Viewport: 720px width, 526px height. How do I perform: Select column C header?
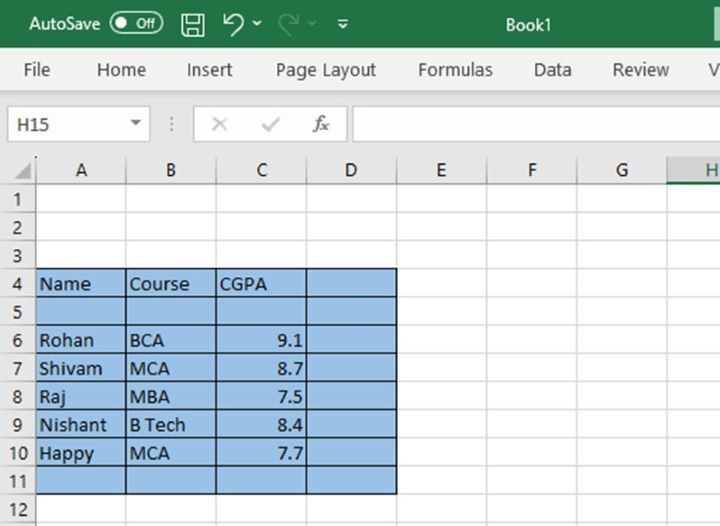[261, 171]
